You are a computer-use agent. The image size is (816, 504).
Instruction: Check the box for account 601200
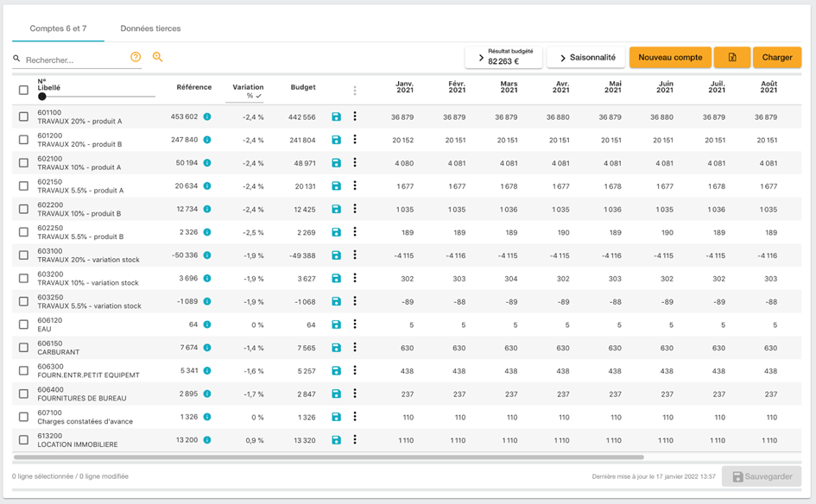pyautogui.click(x=23, y=140)
